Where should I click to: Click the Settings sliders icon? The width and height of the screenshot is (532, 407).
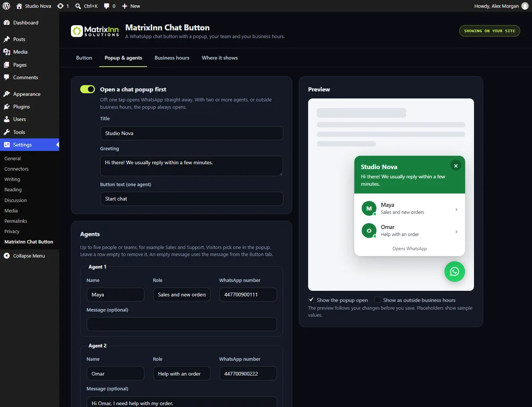tap(7, 145)
